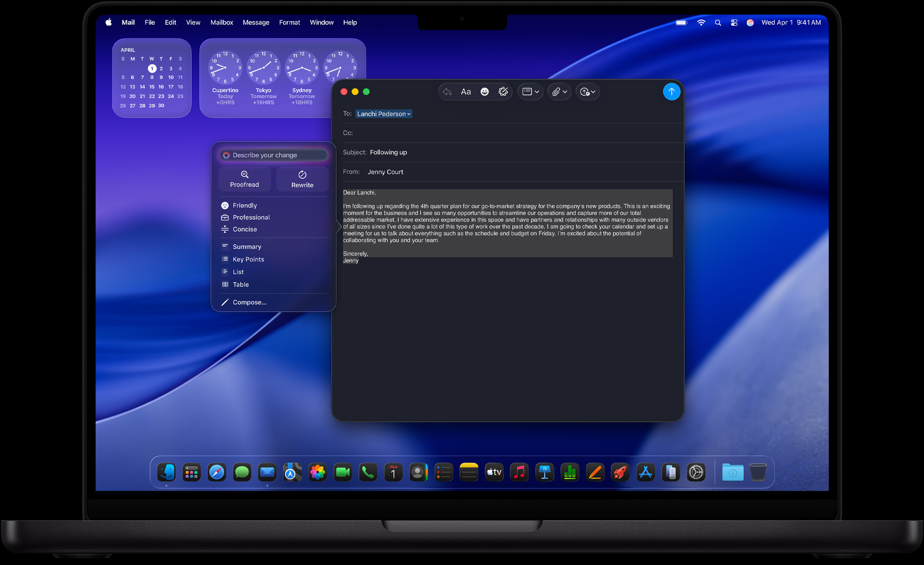Apply the Professional tone option
The height and width of the screenshot is (565, 924).
pyautogui.click(x=251, y=217)
